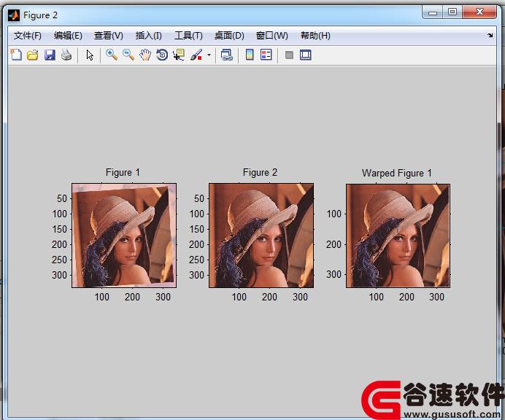505x420 pixels.
Task: Open the 查看(V) menu
Action: pos(109,36)
